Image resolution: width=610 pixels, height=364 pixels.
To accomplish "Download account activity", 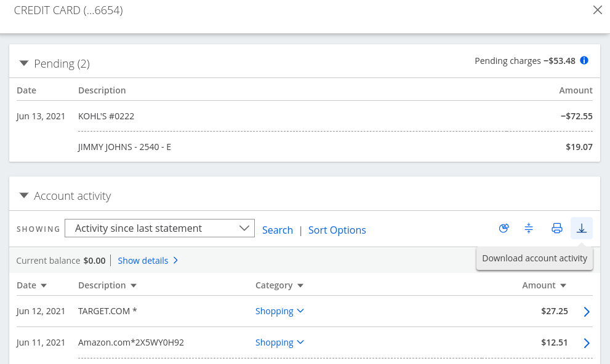I will (582, 229).
